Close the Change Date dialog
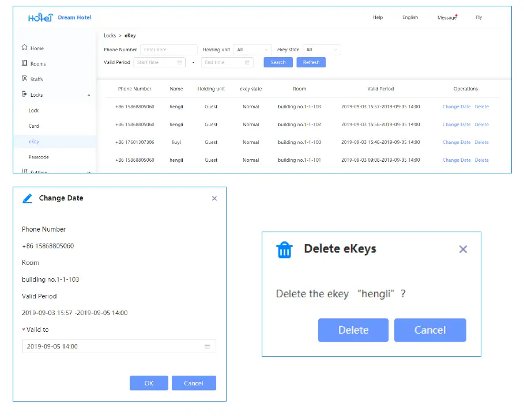524x420 pixels. point(214,198)
